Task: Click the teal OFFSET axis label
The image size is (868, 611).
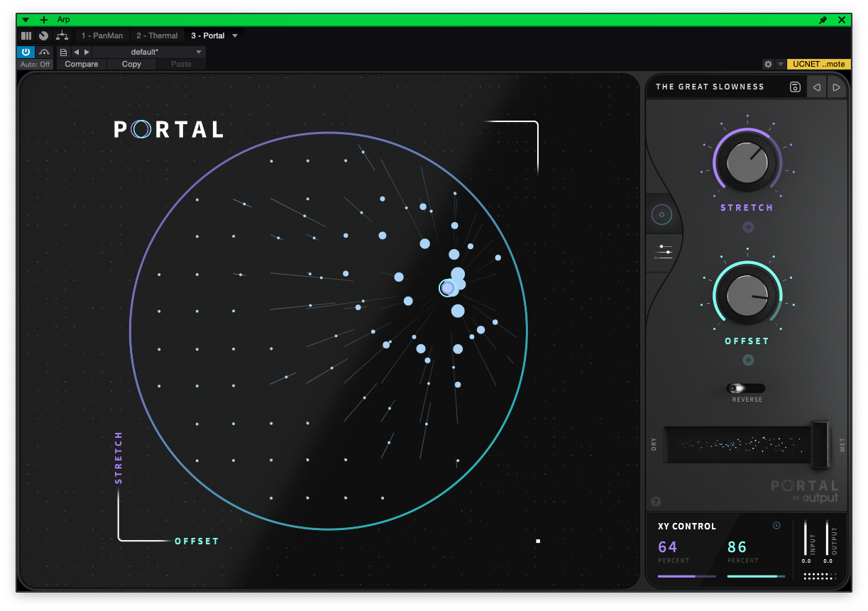Action: pos(197,541)
